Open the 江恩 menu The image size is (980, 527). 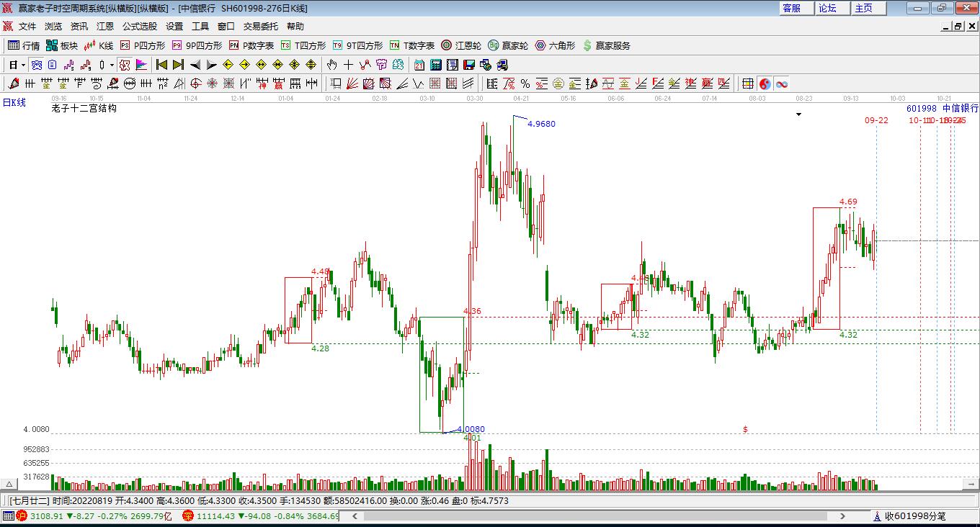105,26
